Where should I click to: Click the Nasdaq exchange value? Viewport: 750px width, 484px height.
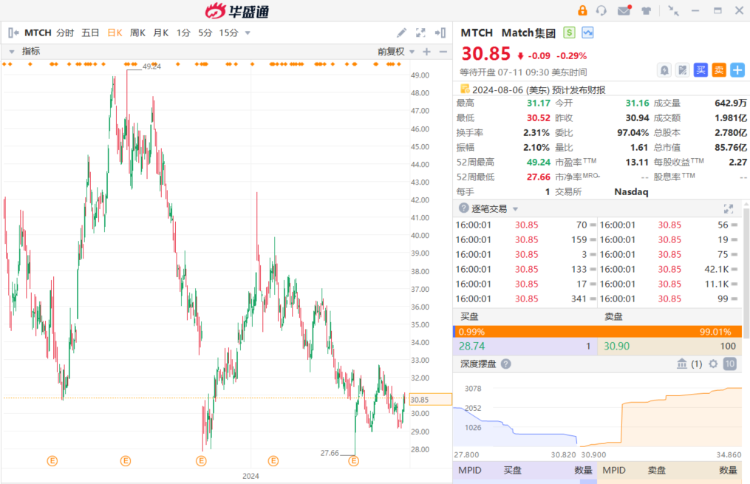(631, 192)
